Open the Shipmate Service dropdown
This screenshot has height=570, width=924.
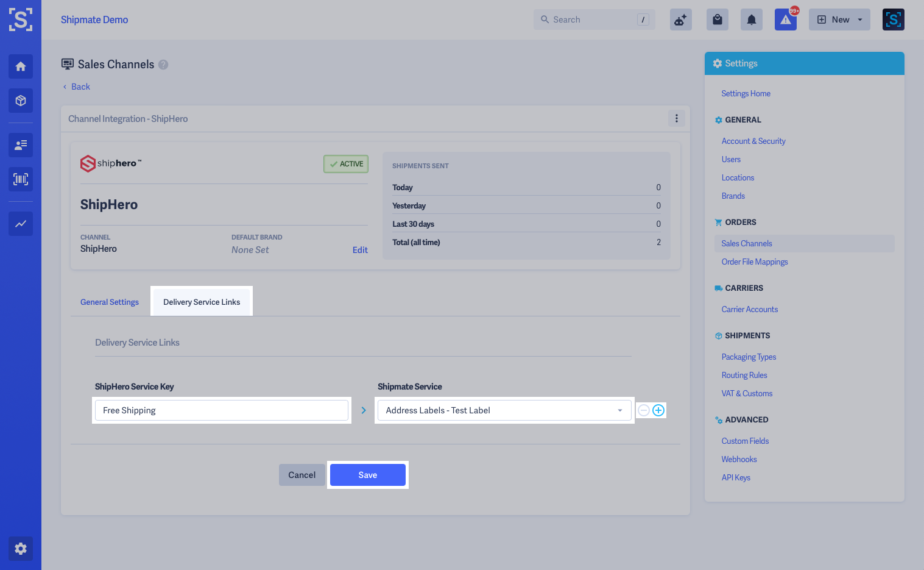coord(504,410)
